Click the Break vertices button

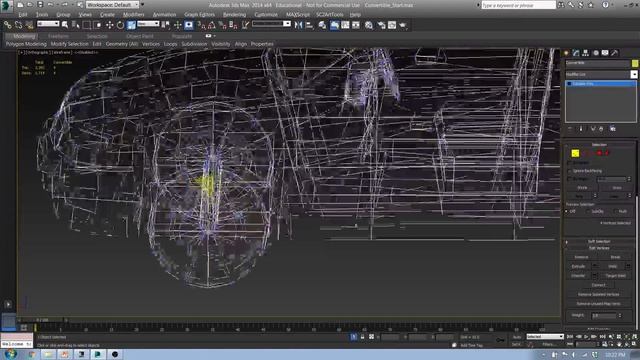[x=616, y=257]
